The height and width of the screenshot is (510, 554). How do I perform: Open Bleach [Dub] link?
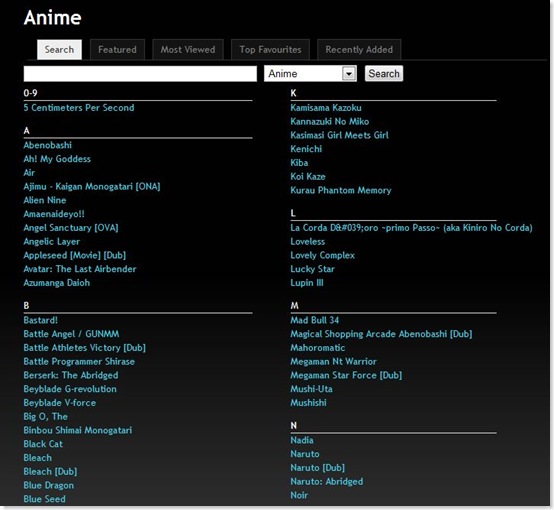click(51, 472)
